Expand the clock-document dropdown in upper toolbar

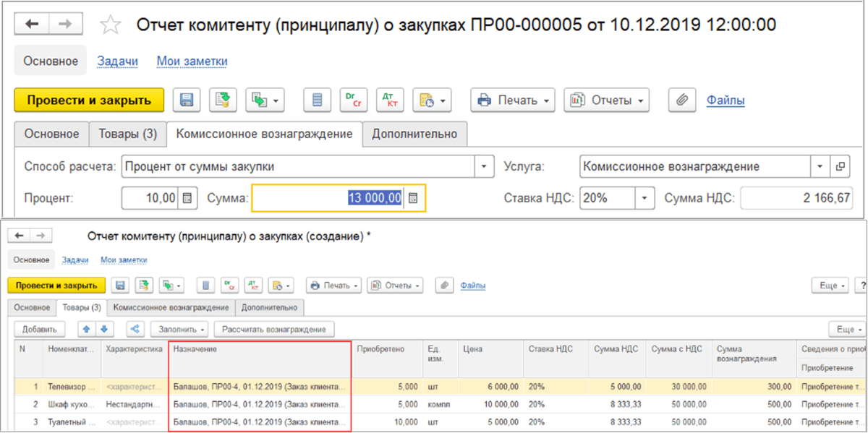[x=433, y=100]
